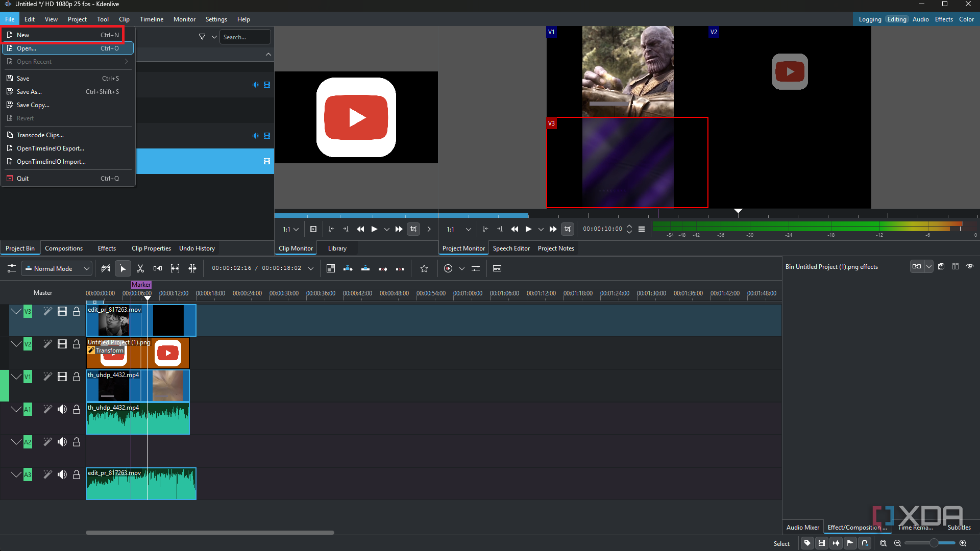Switch to the Speech Editor tab
The image size is (980, 551).
(x=511, y=248)
